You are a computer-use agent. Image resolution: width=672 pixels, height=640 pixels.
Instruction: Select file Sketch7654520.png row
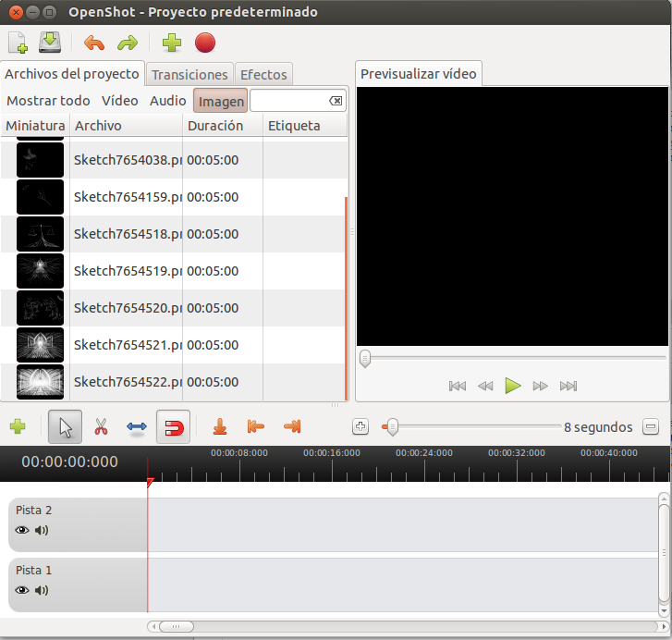point(173,308)
